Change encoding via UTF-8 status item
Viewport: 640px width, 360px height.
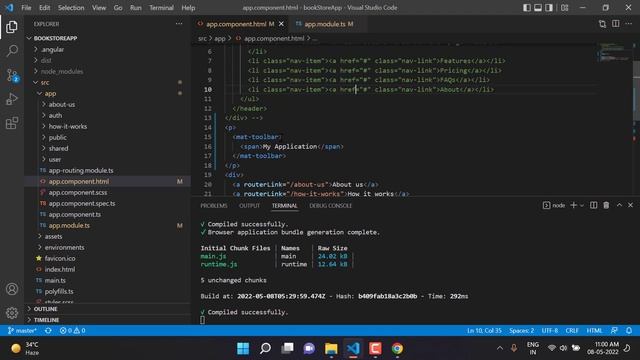549,331
